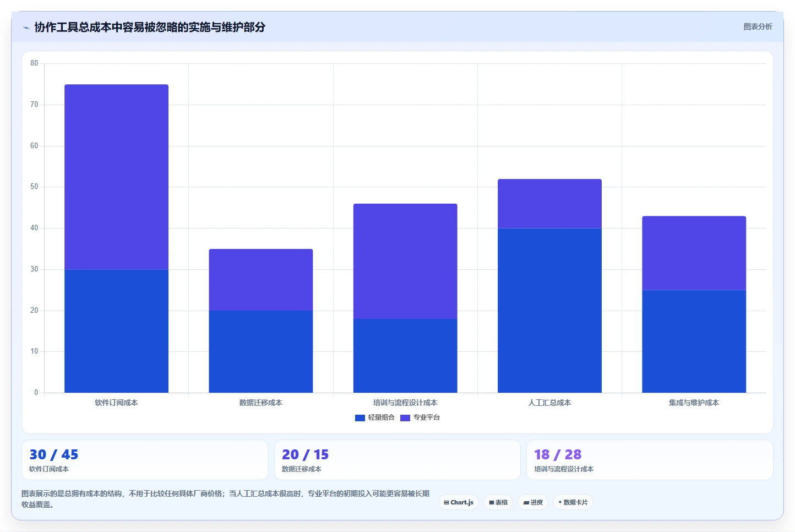
Task: Select the 进度 tag chip
Action: 533,502
